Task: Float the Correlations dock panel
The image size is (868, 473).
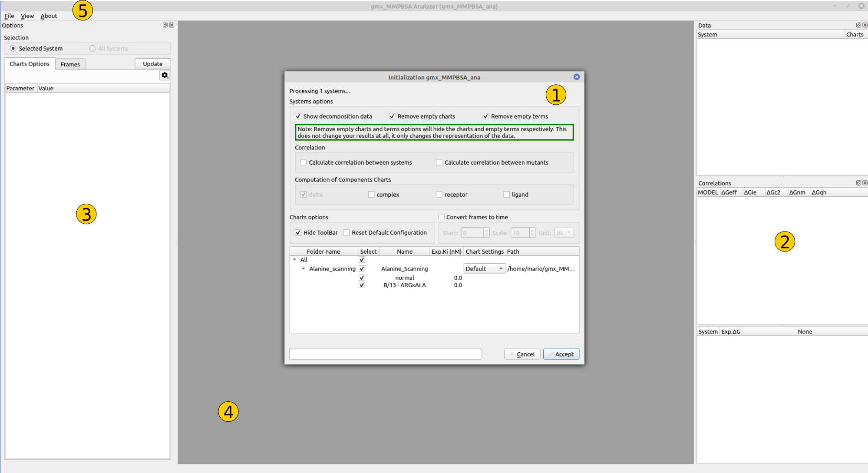Action: tap(858, 183)
